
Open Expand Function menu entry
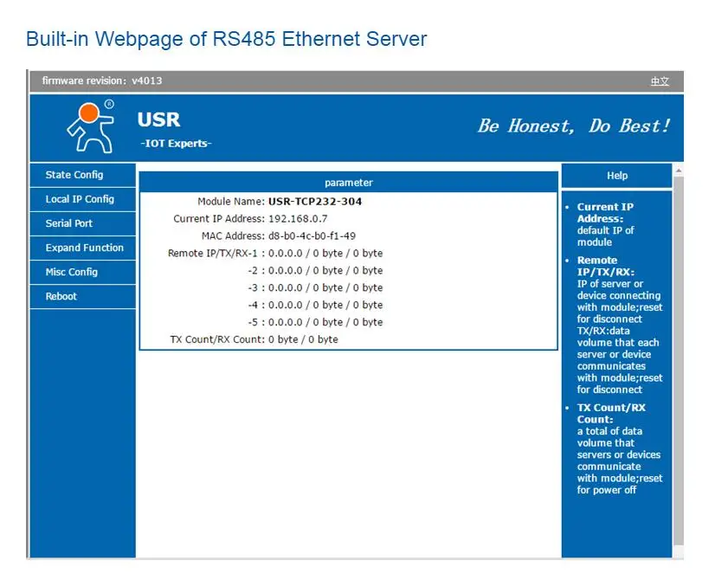point(82,248)
